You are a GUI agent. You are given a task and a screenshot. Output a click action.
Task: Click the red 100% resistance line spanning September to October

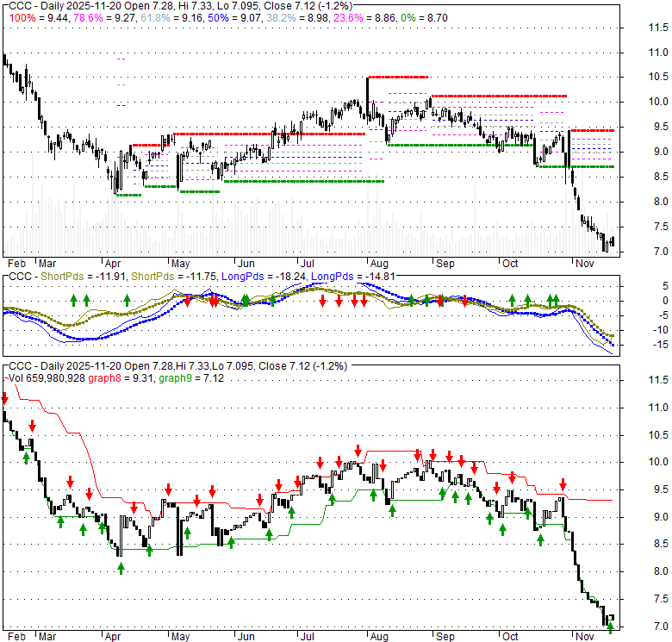tap(500, 96)
